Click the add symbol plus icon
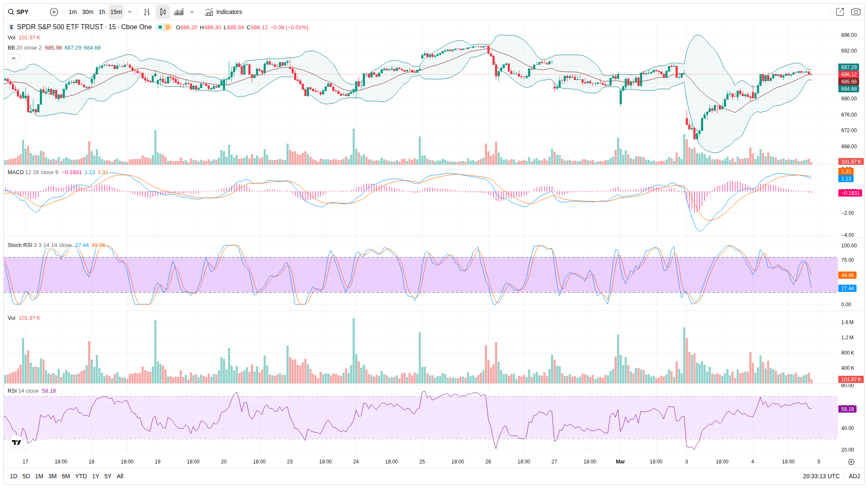868x488 pixels. coord(54,12)
